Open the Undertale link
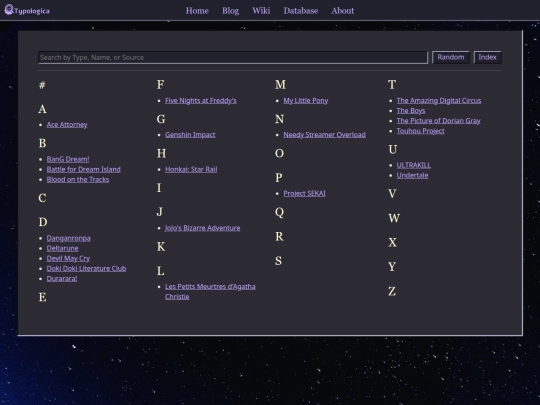The height and width of the screenshot is (405, 540). pos(412,175)
